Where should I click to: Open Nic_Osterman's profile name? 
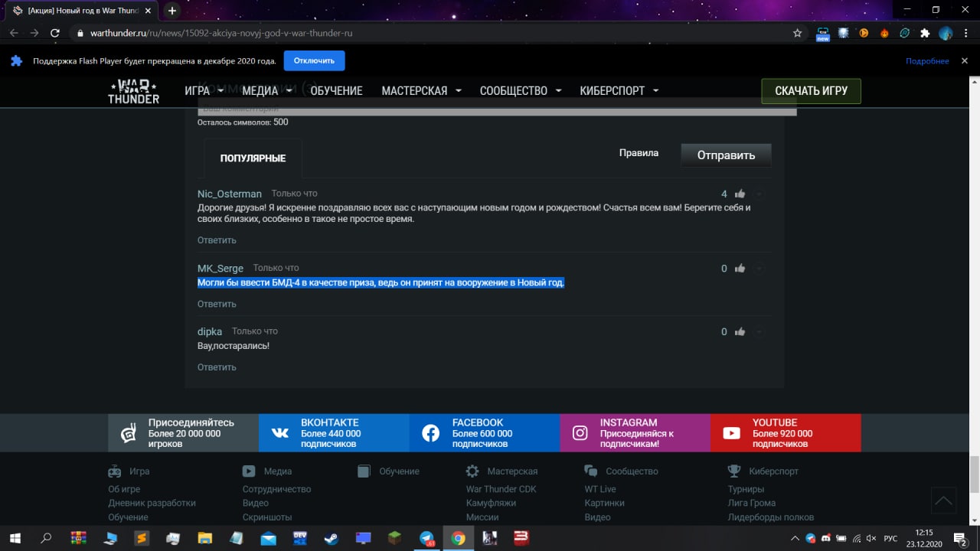[x=230, y=194]
